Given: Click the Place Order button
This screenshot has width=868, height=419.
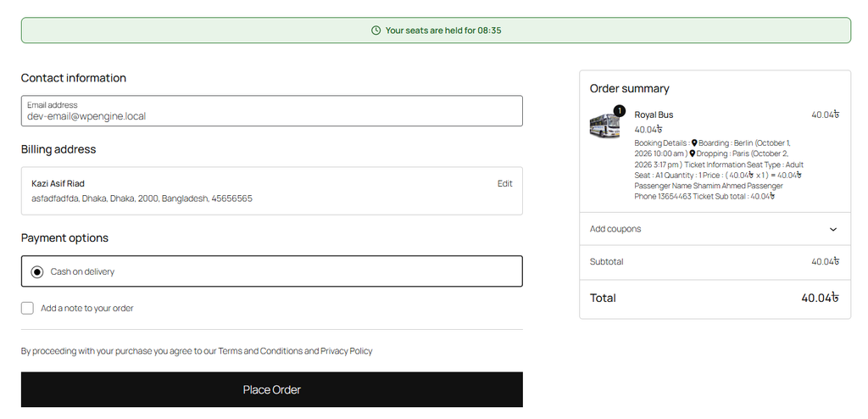Looking at the screenshot, I should 272,389.
